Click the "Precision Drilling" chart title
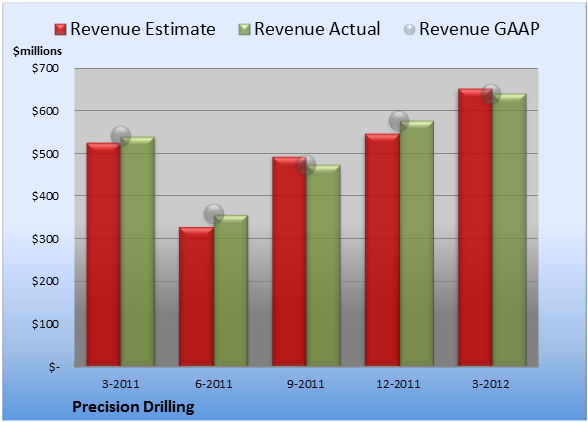The image size is (588, 422). 133,407
